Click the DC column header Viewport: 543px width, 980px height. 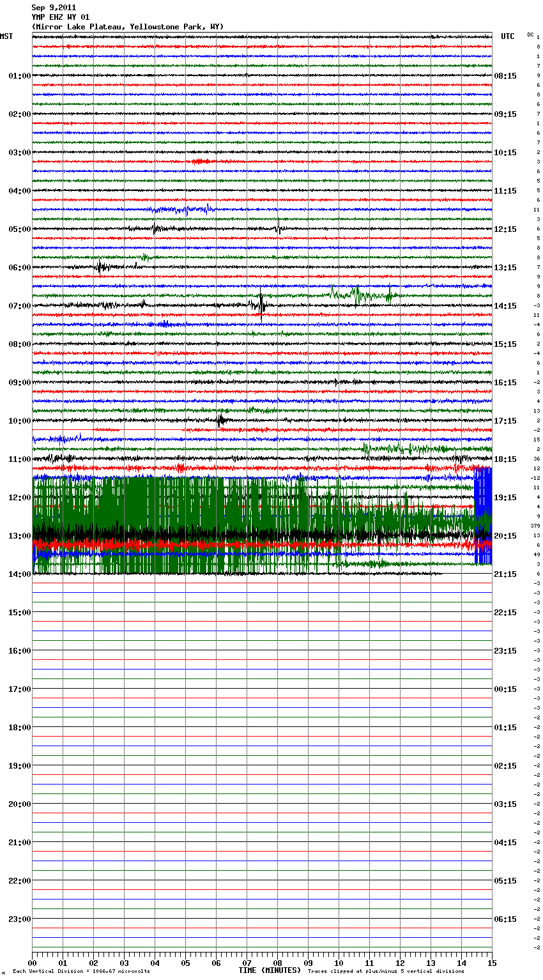click(x=530, y=34)
